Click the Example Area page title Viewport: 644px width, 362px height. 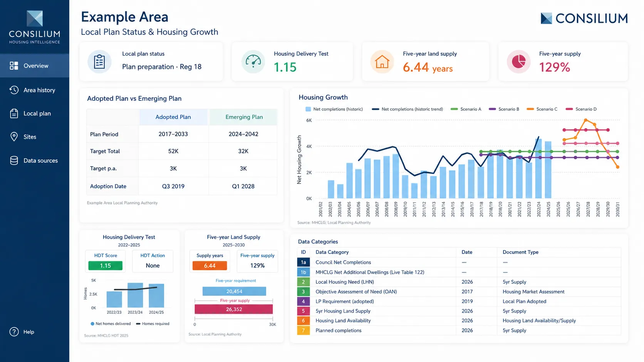tap(124, 17)
